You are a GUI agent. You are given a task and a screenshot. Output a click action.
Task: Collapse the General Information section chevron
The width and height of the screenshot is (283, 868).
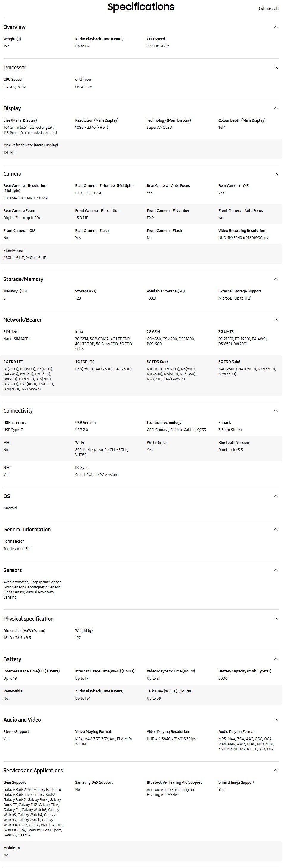click(276, 529)
